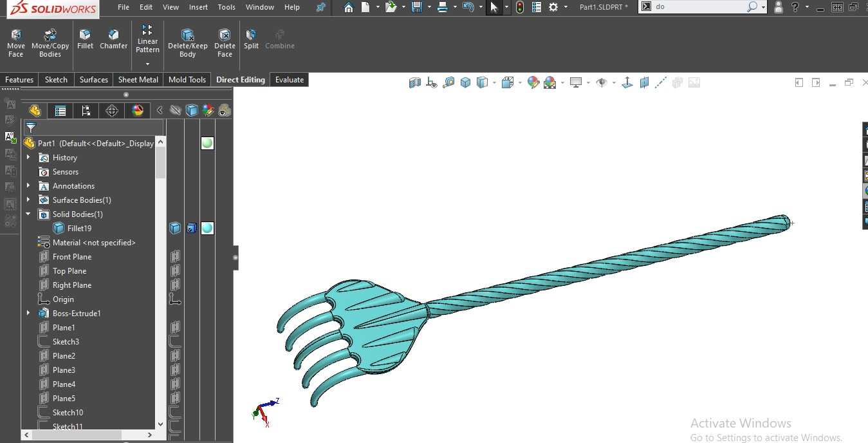Select the Move Face tool
This screenshot has height=443, width=868.
click(16, 43)
